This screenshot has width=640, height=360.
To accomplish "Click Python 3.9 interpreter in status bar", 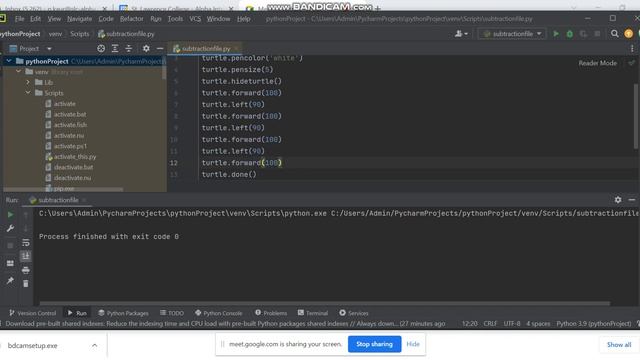I will pos(593,324).
